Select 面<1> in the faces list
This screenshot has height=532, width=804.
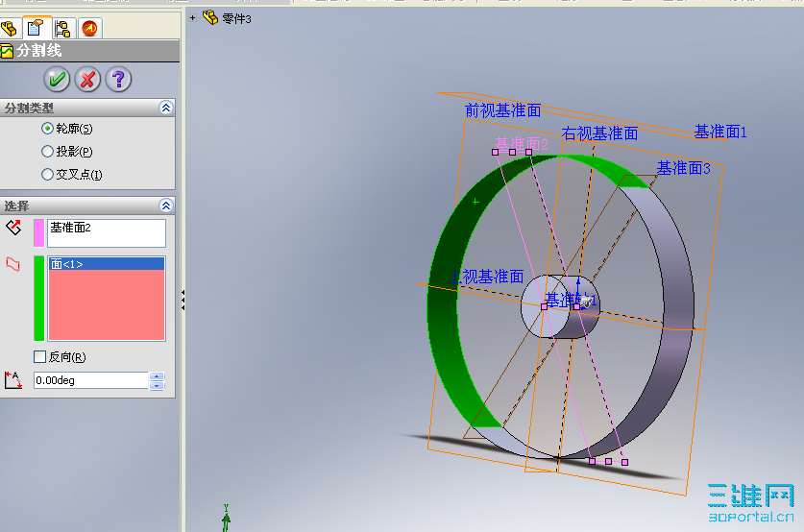coord(107,264)
